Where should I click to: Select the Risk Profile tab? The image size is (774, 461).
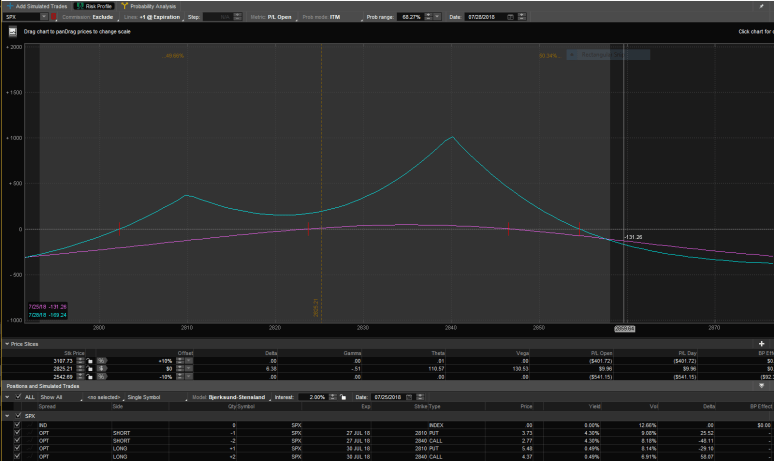click(94, 6)
